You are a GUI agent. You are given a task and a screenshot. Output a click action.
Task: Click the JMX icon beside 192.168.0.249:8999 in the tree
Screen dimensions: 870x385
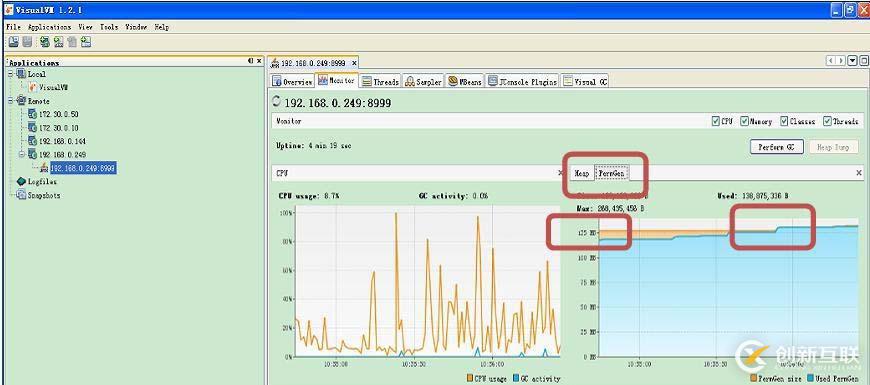click(44, 168)
